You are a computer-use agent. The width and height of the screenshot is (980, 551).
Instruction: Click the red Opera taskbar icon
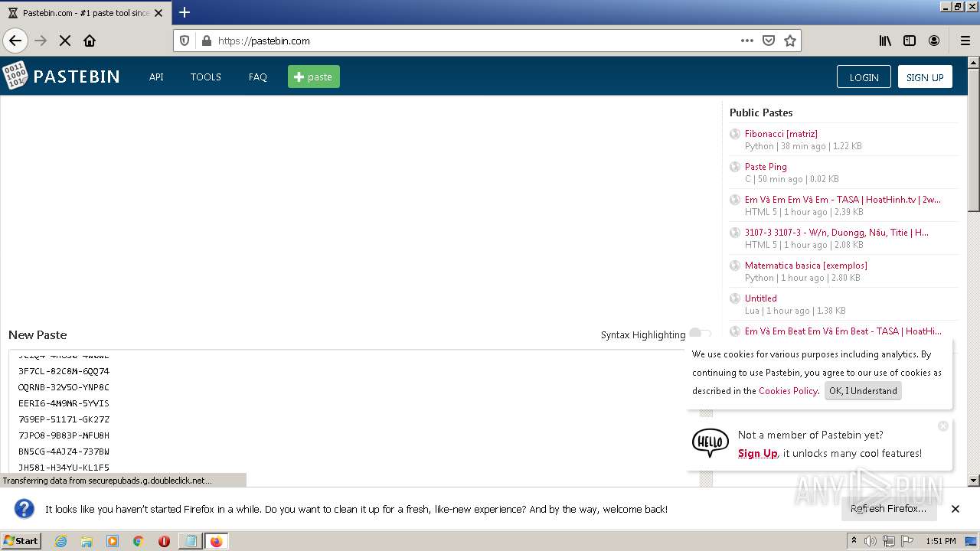tap(164, 541)
